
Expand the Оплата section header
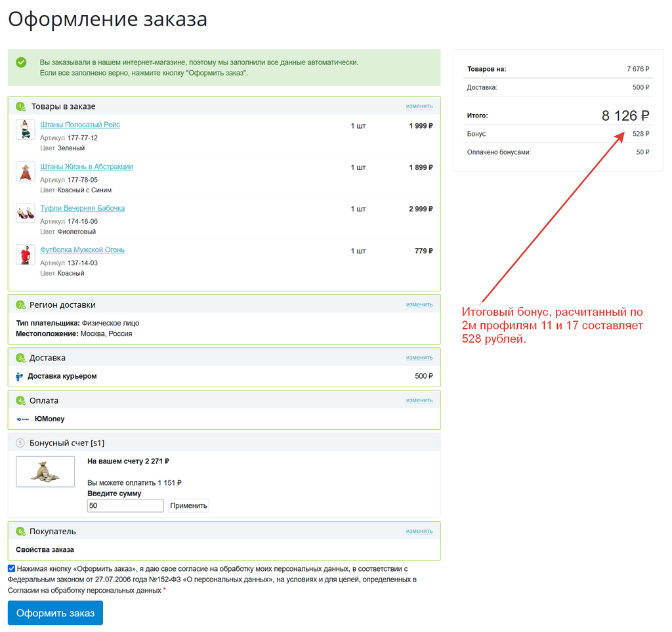(x=43, y=400)
